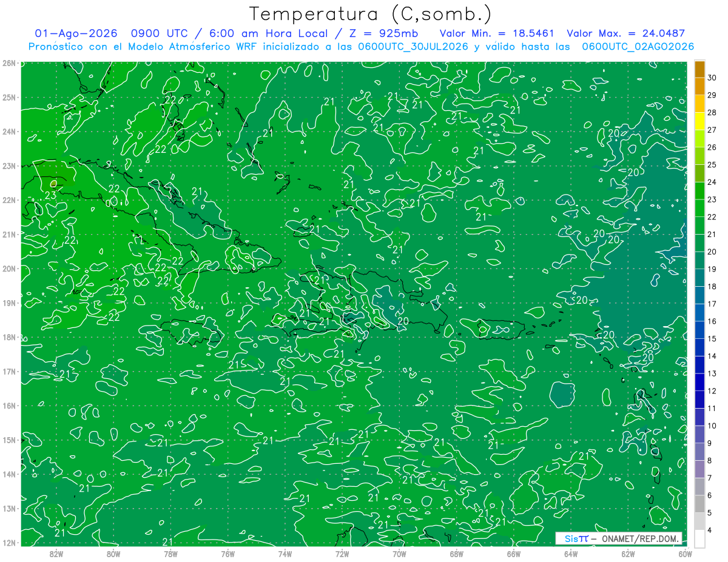The image size is (728, 562).
Task: Click the Jamaica island outline
Action: pyautogui.click(x=192, y=332)
